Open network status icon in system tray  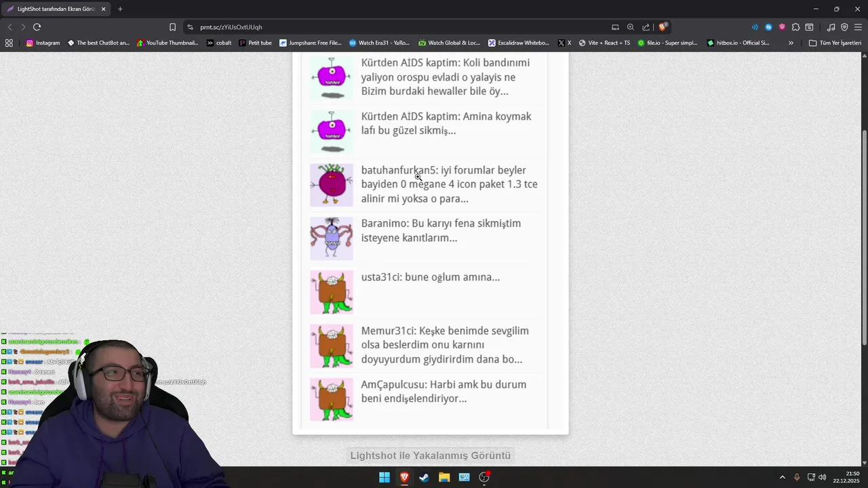(x=811, y=477)
